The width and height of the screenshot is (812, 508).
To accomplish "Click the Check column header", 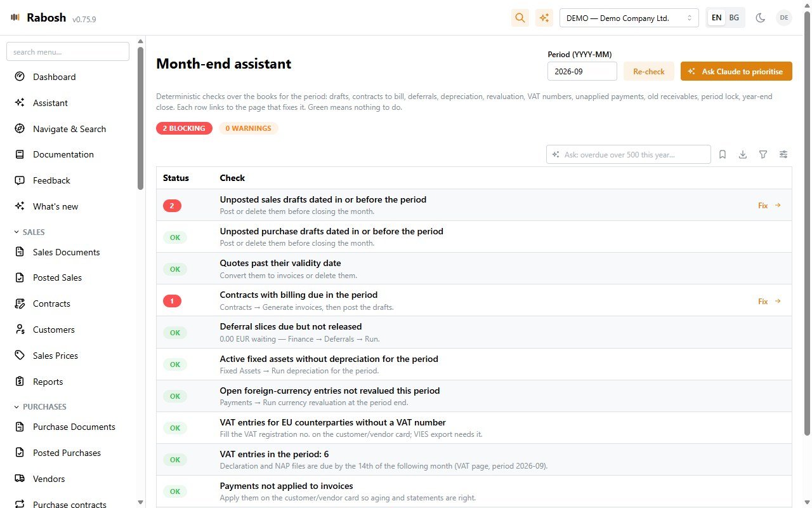I will coord(232,178).
